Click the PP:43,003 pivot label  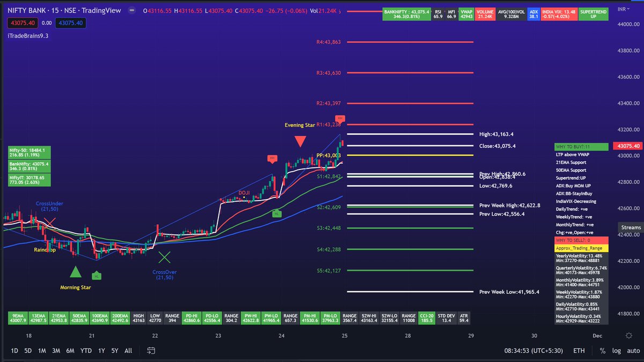click(328, 155)
